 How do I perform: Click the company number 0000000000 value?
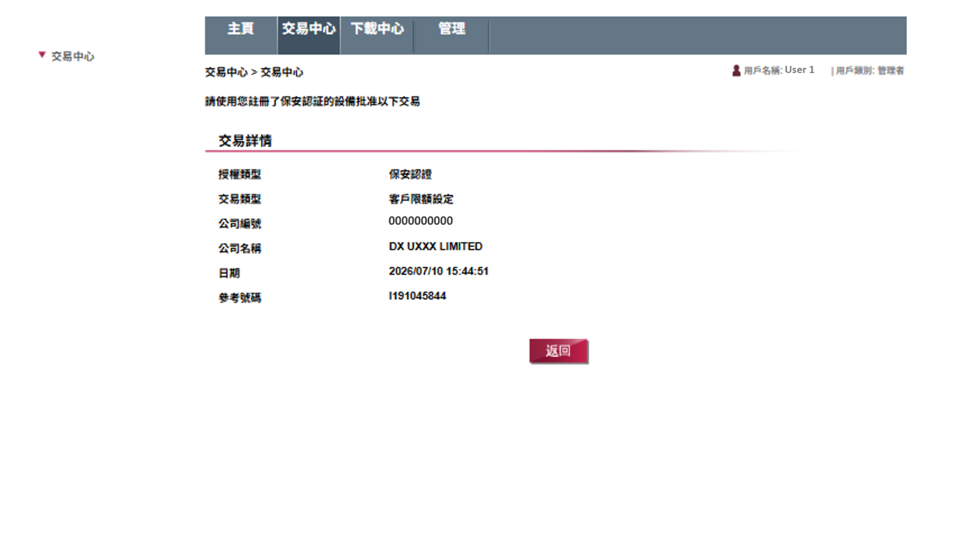pos(420,221)
